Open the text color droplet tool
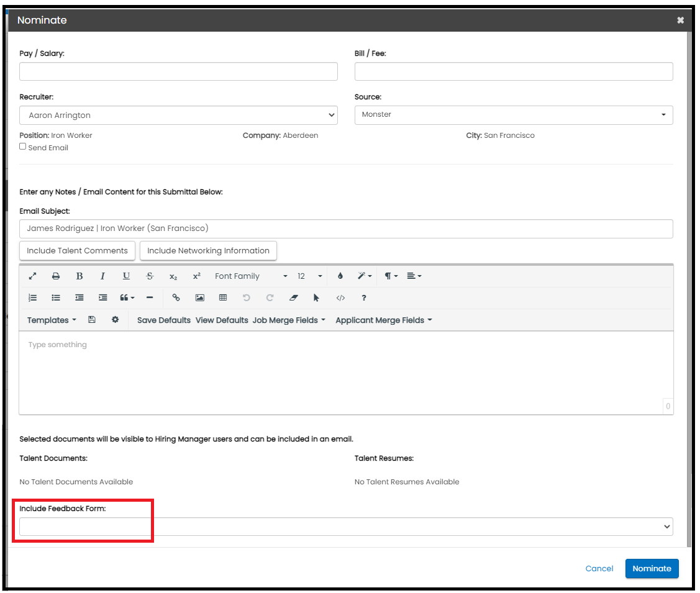This screenshot has width=700, height=593. click(340, 276)
